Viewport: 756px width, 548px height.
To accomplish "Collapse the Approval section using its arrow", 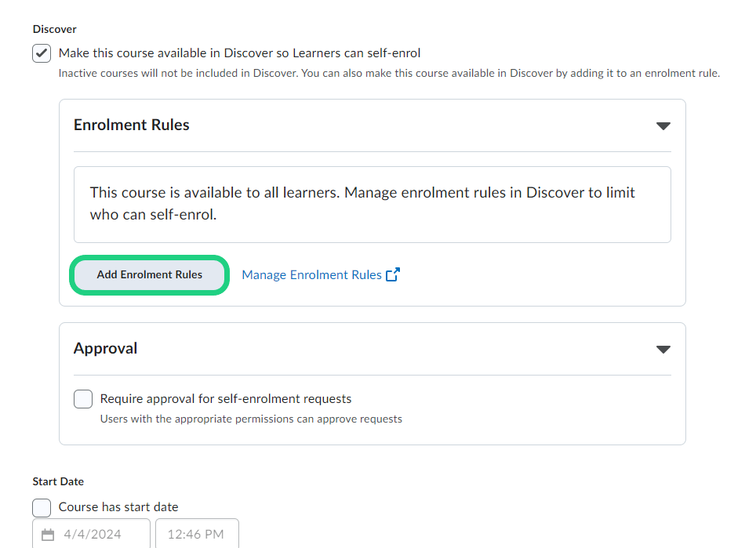I will [x=663, y=350].
